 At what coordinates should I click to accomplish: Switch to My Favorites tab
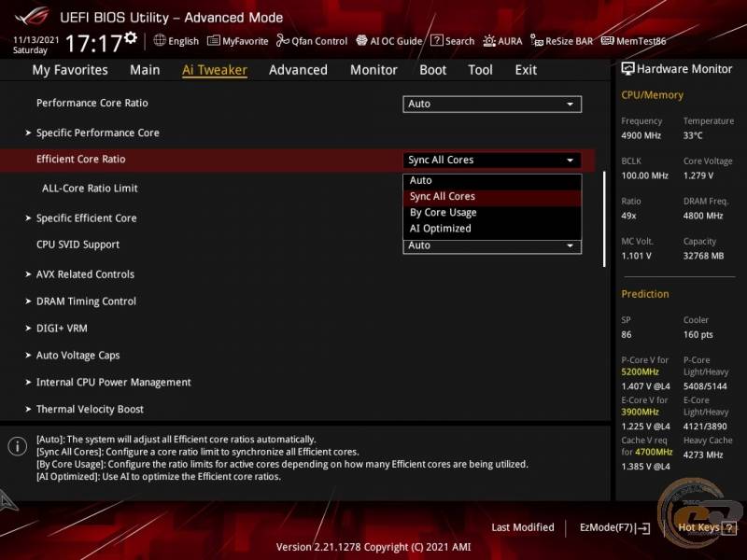70,70
